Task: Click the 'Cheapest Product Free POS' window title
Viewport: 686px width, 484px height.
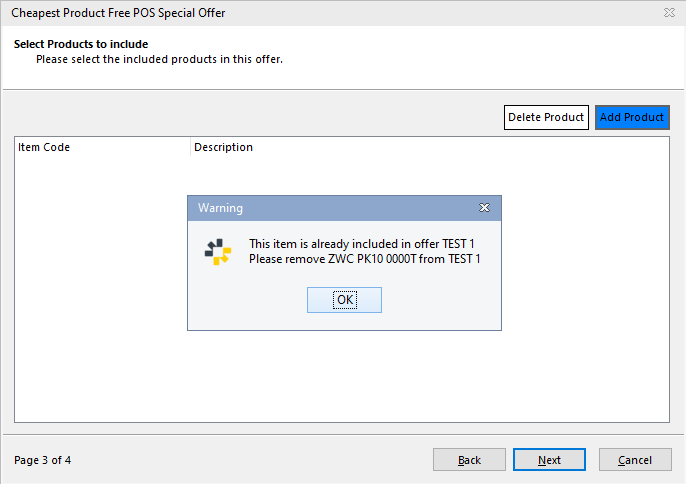Action: (x=118, y=13)
